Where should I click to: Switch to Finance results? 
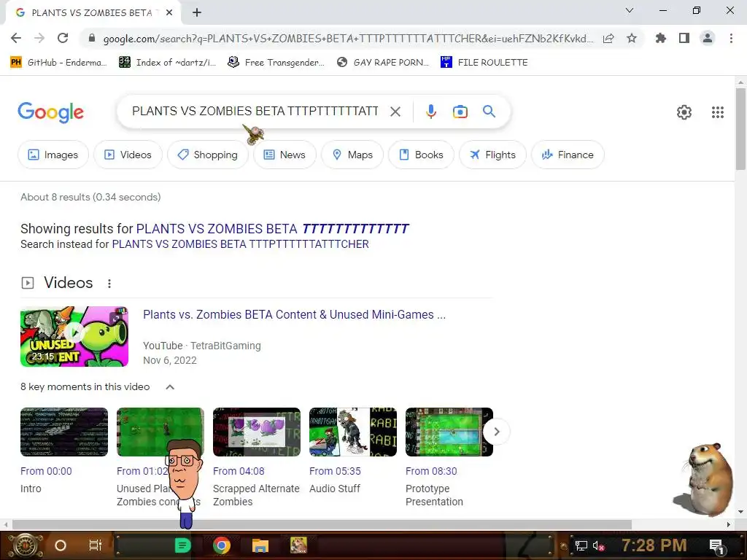tap(568, 155)
